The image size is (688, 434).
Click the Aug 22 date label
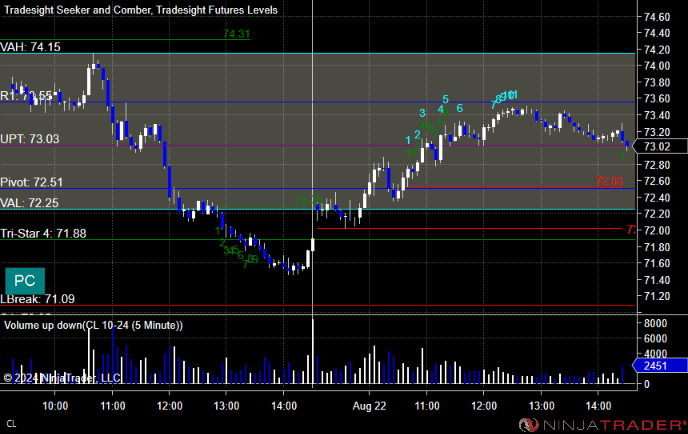369,406
